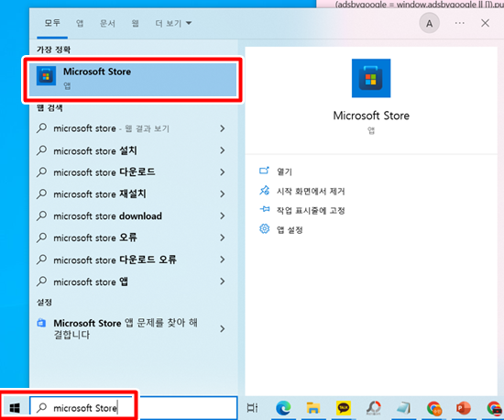The image size is (504, 420).
Task: Open the Chrome icon left of PowerPoint
Action: point(434,408)
